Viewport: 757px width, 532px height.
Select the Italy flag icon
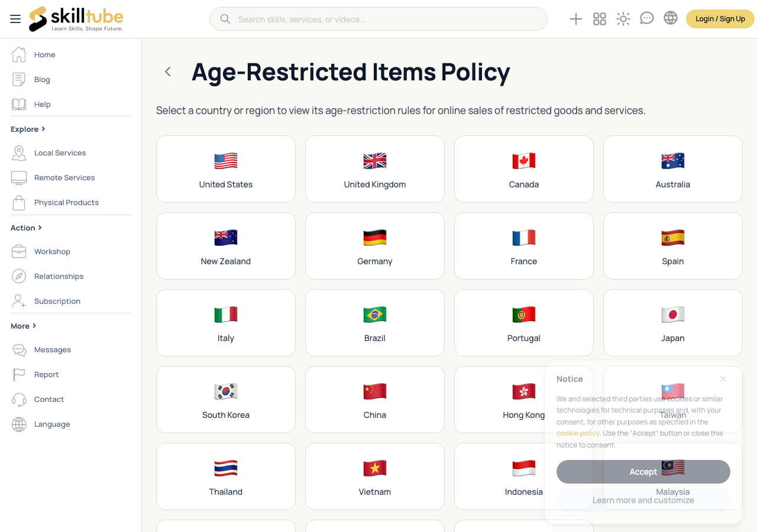[x=226, y=314]
